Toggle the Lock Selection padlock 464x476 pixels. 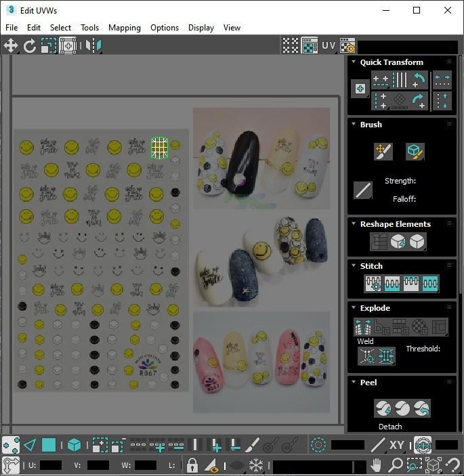coord(192,464)
